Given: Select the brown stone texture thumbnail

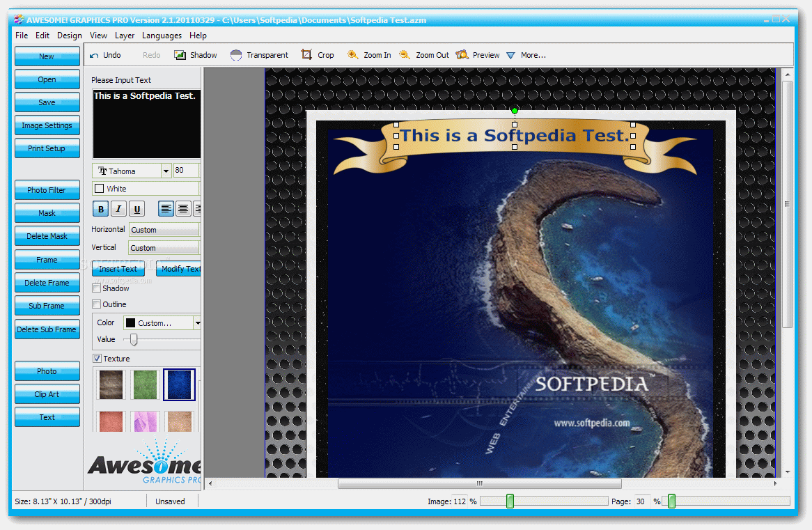Looking at the screenshot, I should [111, 384].
